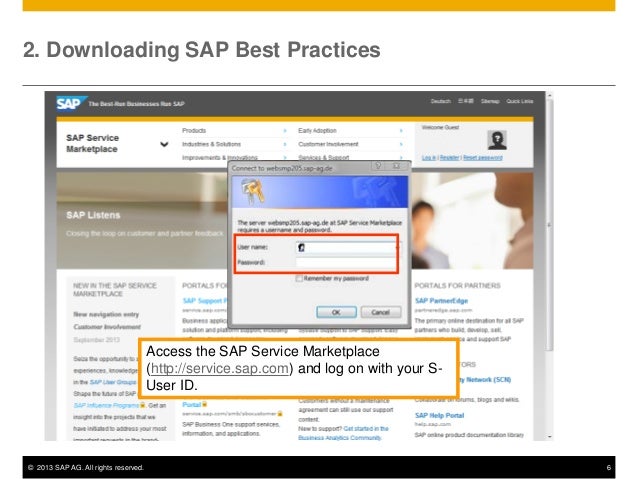Click the User name input field
The image size is (638, 479).
(x=346, y=247)
